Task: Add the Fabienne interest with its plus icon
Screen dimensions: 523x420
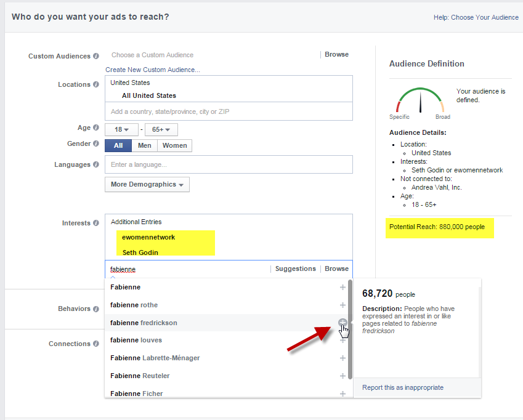Action: [343, 288]
